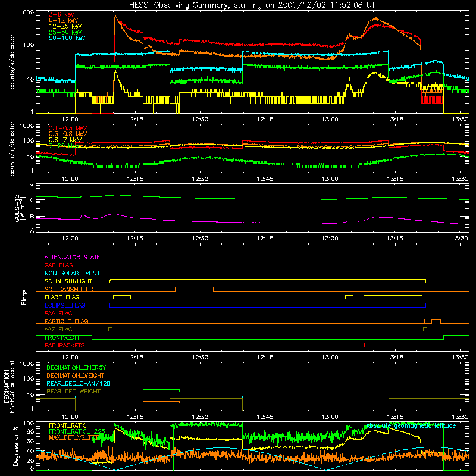Click the 'FRONTS_OFF' flag label
Screen dimensions: 476x476
[x=62, y=337]
